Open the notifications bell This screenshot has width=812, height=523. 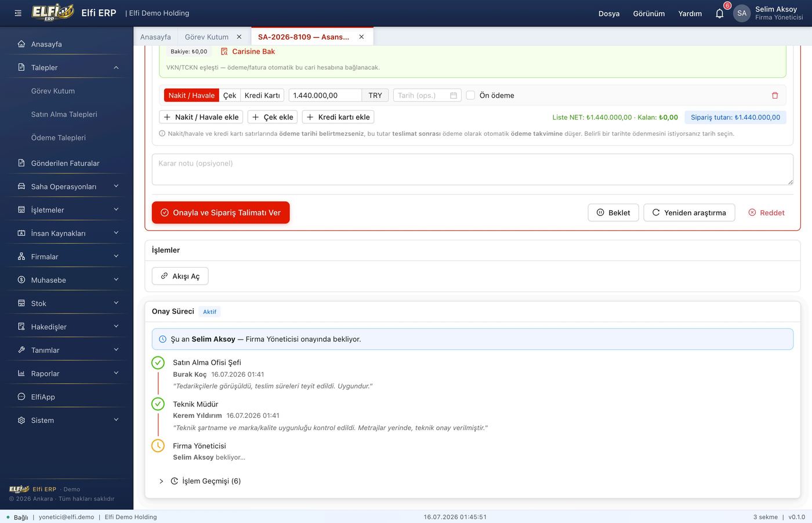coord(719,13)
